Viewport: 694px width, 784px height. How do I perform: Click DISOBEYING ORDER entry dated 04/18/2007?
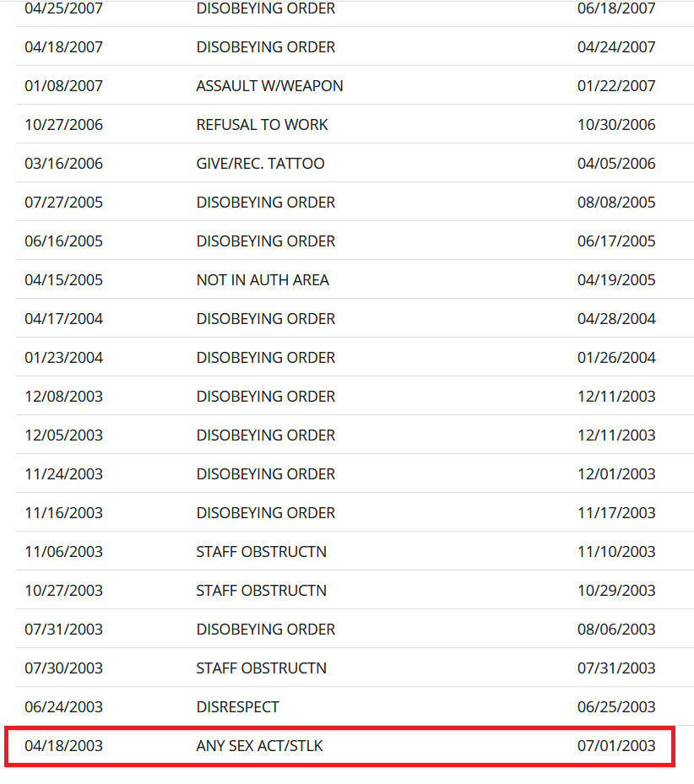coord(266,47)
